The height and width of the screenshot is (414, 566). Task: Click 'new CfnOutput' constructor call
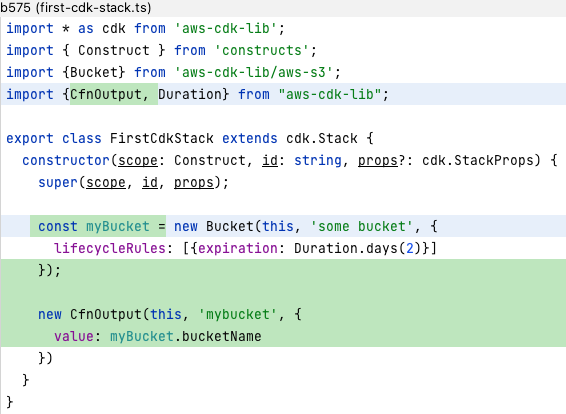90,314
